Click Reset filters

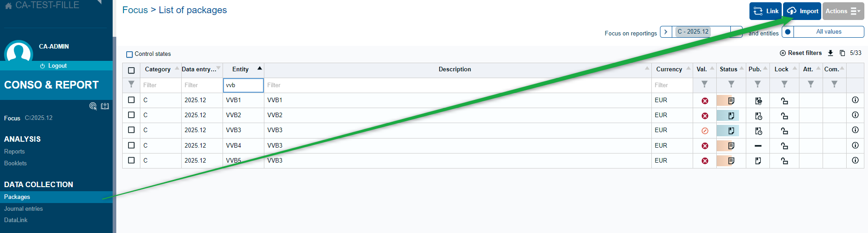coord(801,53)
